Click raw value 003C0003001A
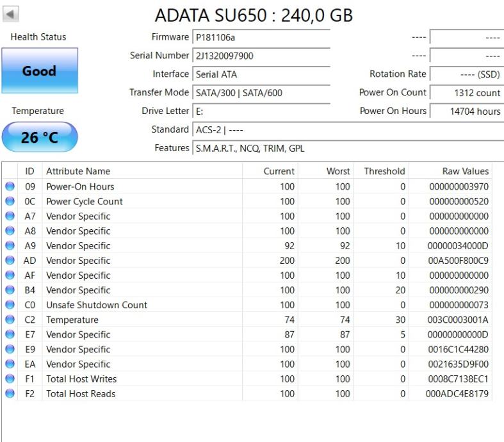 pos(458,320)
